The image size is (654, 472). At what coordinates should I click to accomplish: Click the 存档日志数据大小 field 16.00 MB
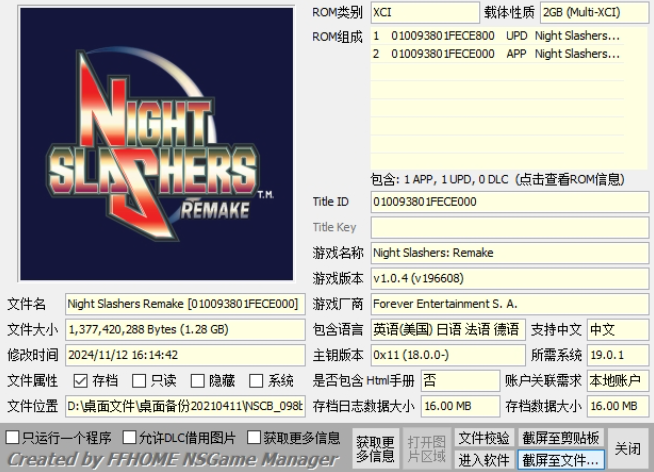click(460, 406)
